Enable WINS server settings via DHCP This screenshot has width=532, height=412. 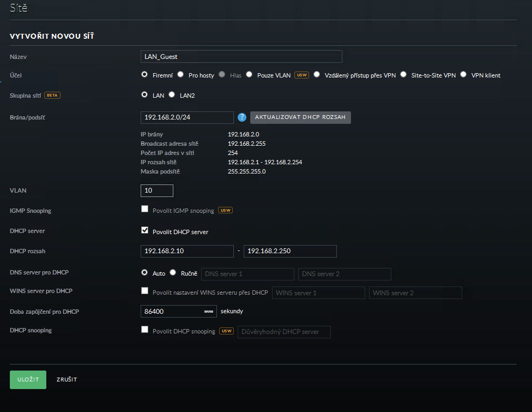click(x=144, y=292)
